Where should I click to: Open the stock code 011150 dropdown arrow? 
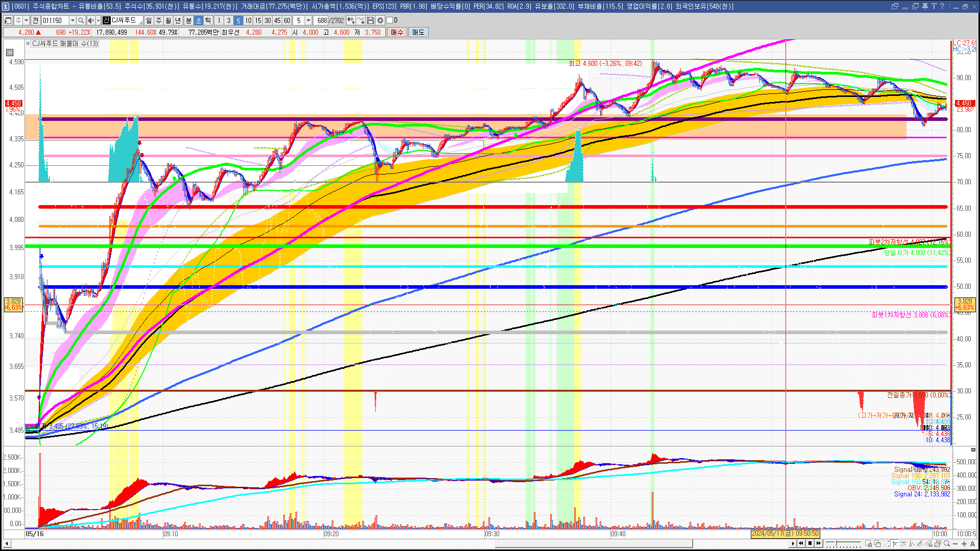click(x=72, y=20)
